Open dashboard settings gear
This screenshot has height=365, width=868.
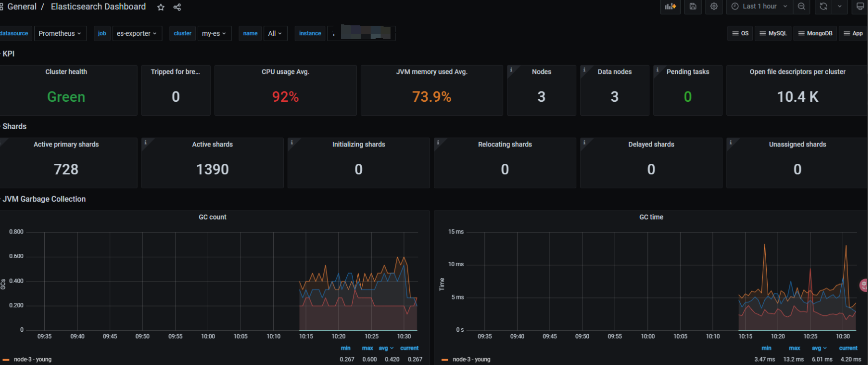point(714,6)
